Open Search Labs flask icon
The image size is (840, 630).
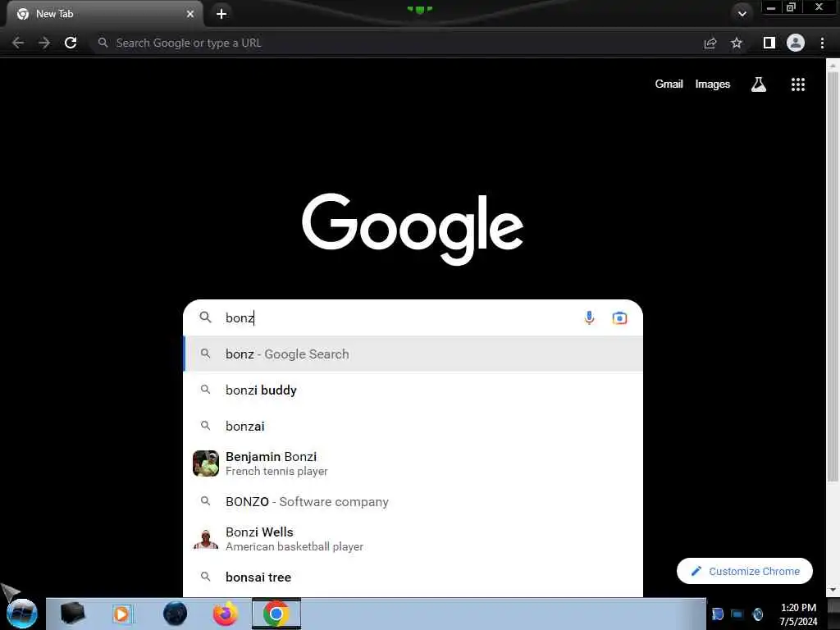(759, 84)
